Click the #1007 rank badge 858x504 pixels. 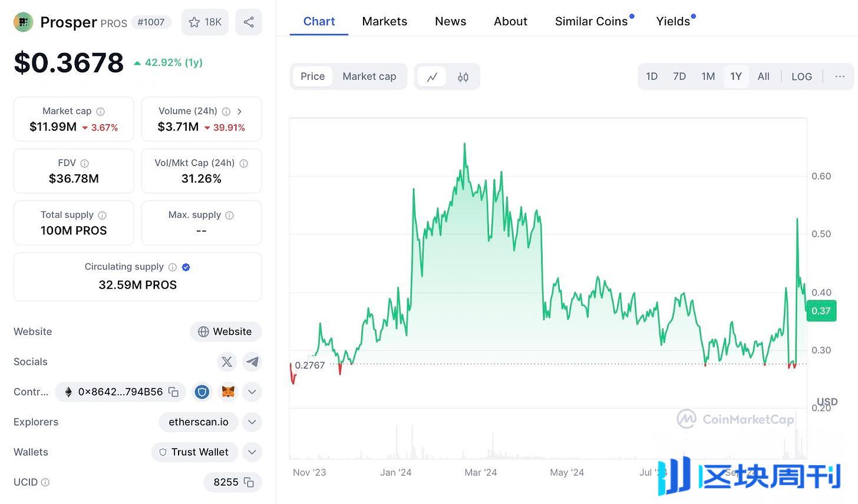click(x=151, y=22)
